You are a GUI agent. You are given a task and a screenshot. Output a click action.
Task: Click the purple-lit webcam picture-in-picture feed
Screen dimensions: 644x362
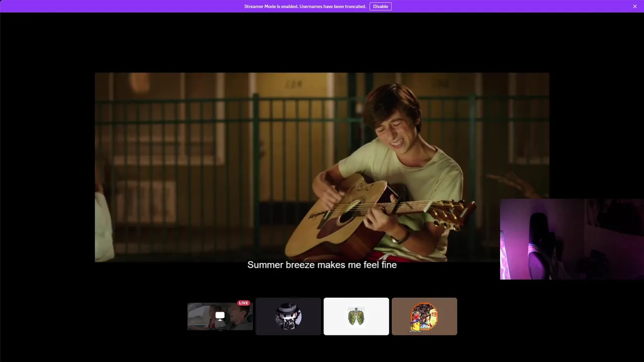click(x=572, y=239)
